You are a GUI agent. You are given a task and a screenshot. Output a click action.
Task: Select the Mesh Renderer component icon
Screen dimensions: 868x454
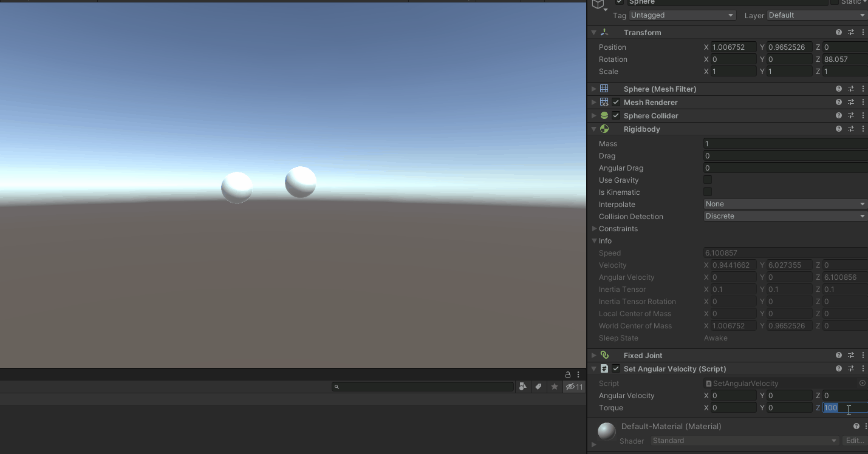click(x=604, y=102)
